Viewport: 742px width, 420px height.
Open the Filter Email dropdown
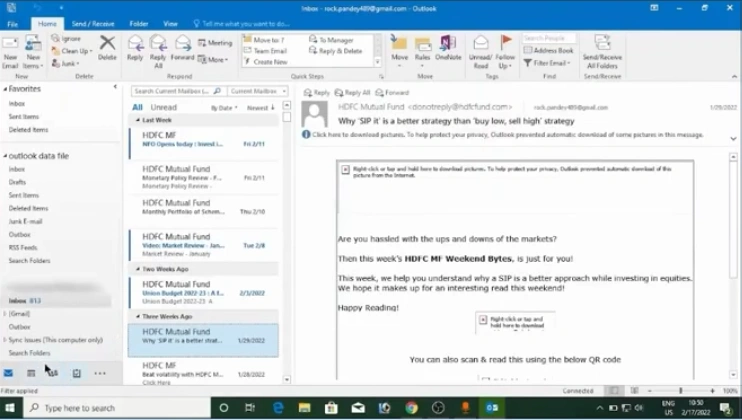point(547,62)
